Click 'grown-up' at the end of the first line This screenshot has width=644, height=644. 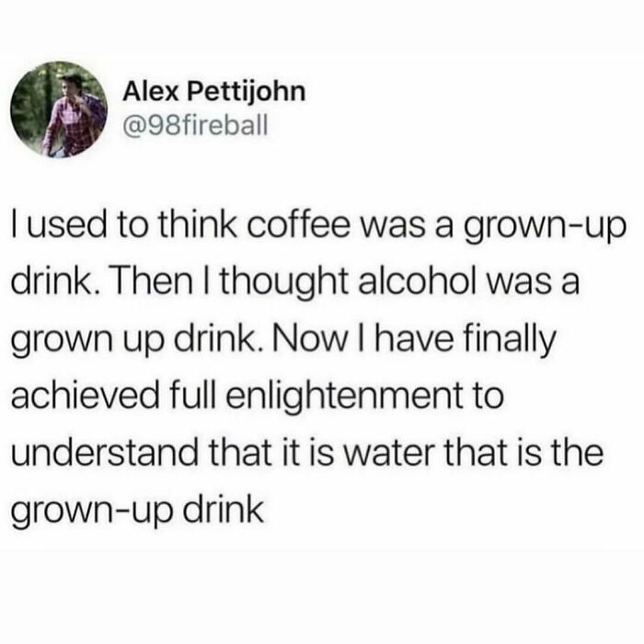point(550,229)
